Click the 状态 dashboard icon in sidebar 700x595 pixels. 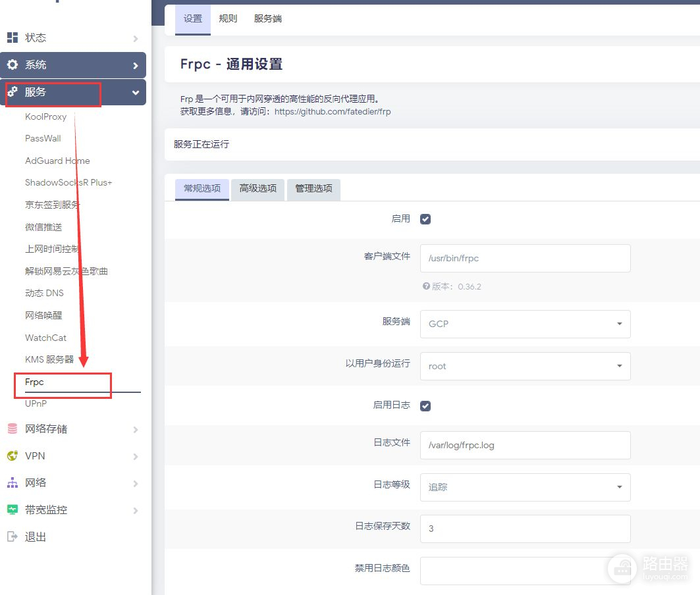click(x=13, y=38)
